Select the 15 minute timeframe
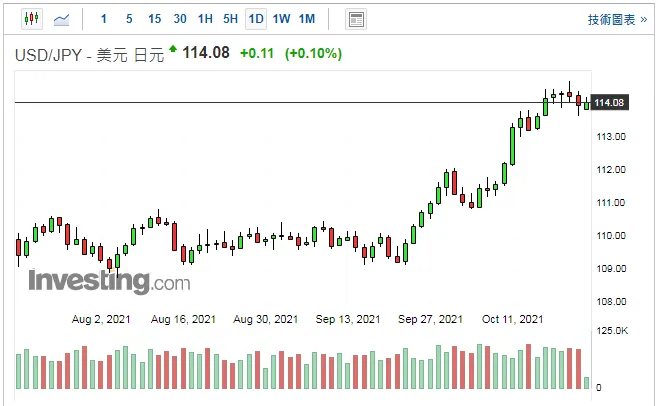The width and height of the screenshot is (658, 406). [x=154, y=19]
